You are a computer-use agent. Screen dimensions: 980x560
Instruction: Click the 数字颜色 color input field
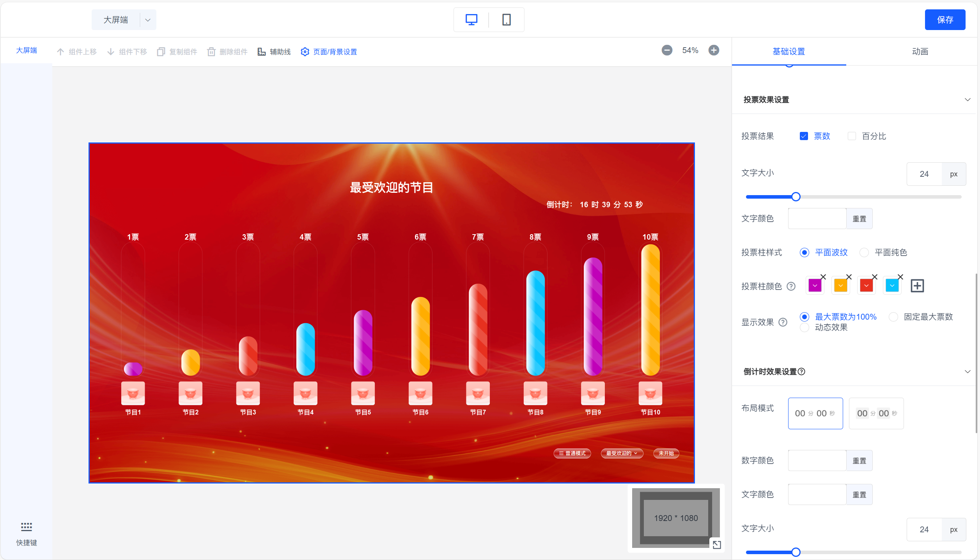(x=817, y=460)
